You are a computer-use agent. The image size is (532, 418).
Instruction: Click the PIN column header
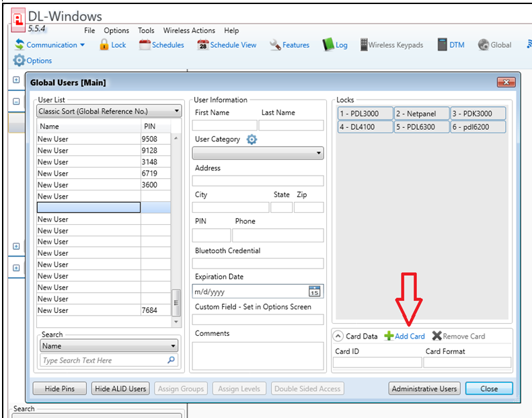click(156, 127)
